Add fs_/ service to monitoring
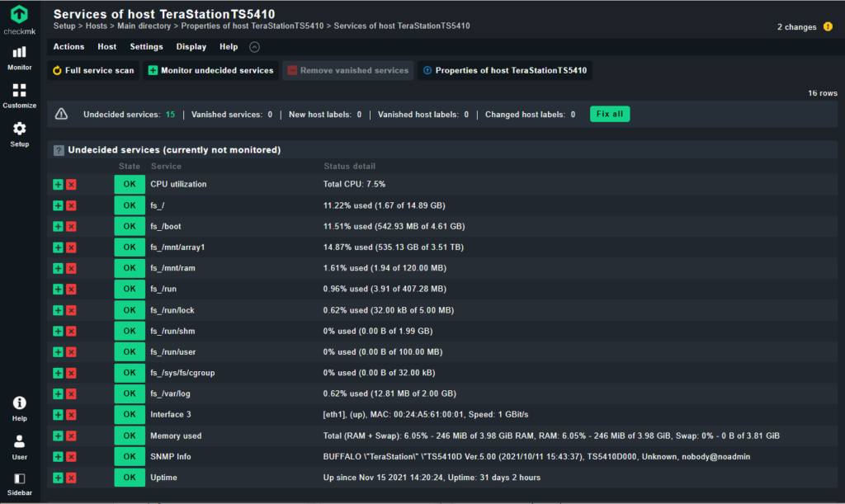Image resolution: width=845 pixels, height=504 pixels. 58,205
